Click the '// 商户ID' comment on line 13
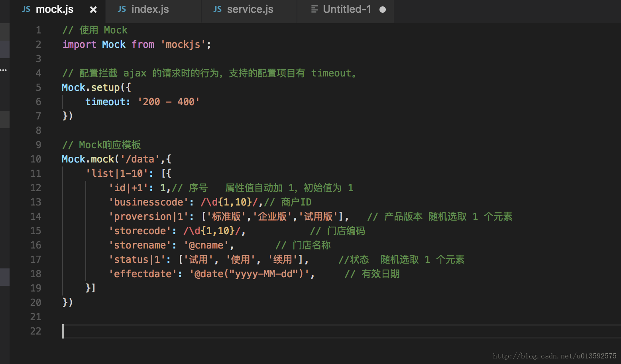Screen dimensions: 621x364 [288, 202]
